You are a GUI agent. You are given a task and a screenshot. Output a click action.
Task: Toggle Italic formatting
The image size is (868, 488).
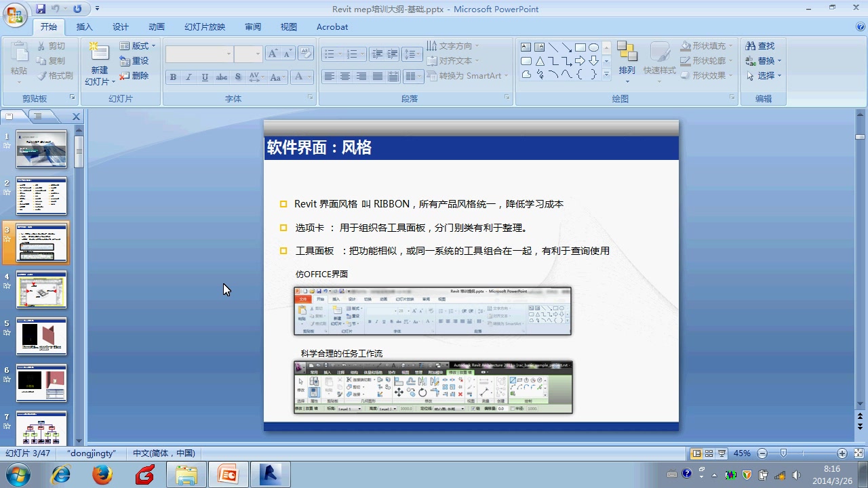click(189, 77)
